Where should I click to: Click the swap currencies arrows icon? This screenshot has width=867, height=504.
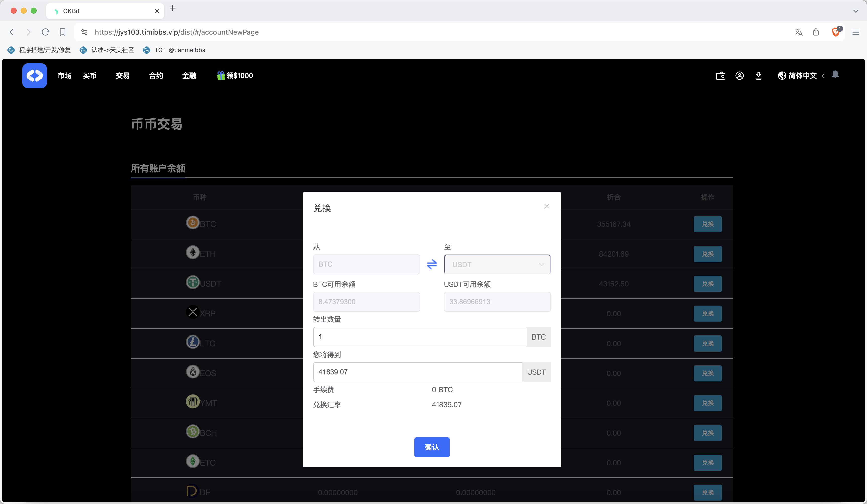point(432,264)
